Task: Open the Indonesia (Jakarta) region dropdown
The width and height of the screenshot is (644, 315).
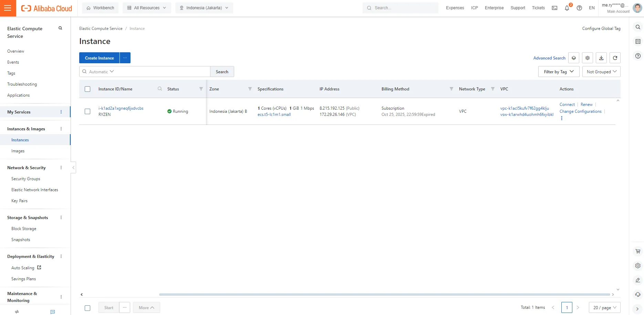Action: click(204, 8)
